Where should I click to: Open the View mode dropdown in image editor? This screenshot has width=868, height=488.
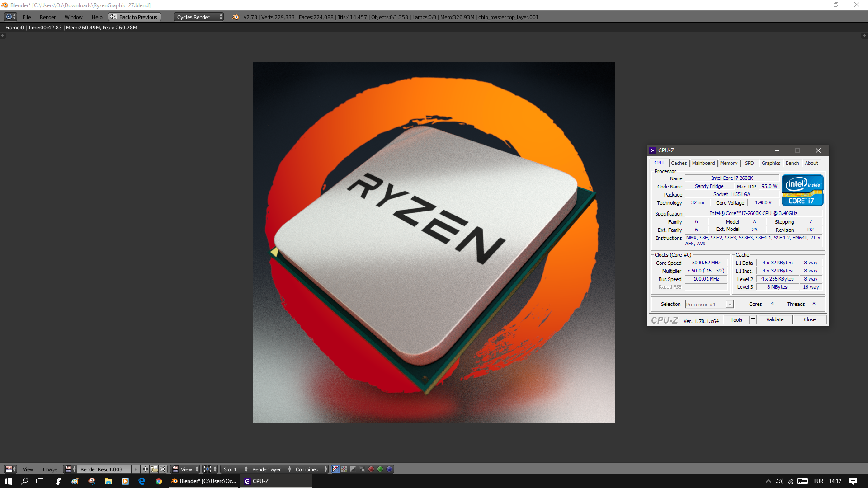click(x=185, y=469)
